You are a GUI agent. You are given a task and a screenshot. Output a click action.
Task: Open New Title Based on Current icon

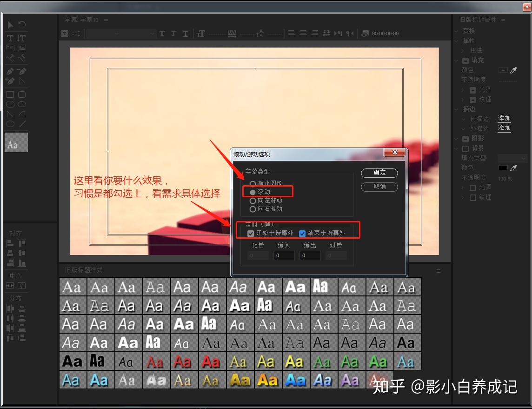click(x=65, y=33)
